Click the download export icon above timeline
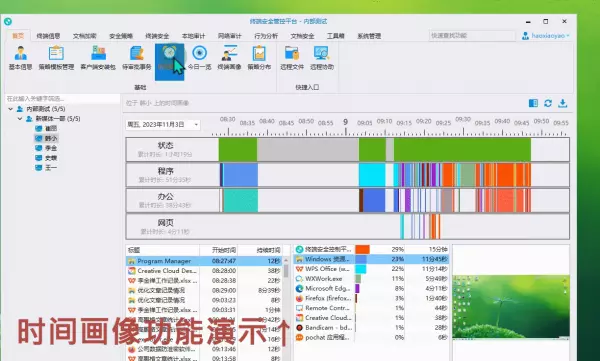The width and height of the screenshot is (600, 361). [562, 103]
